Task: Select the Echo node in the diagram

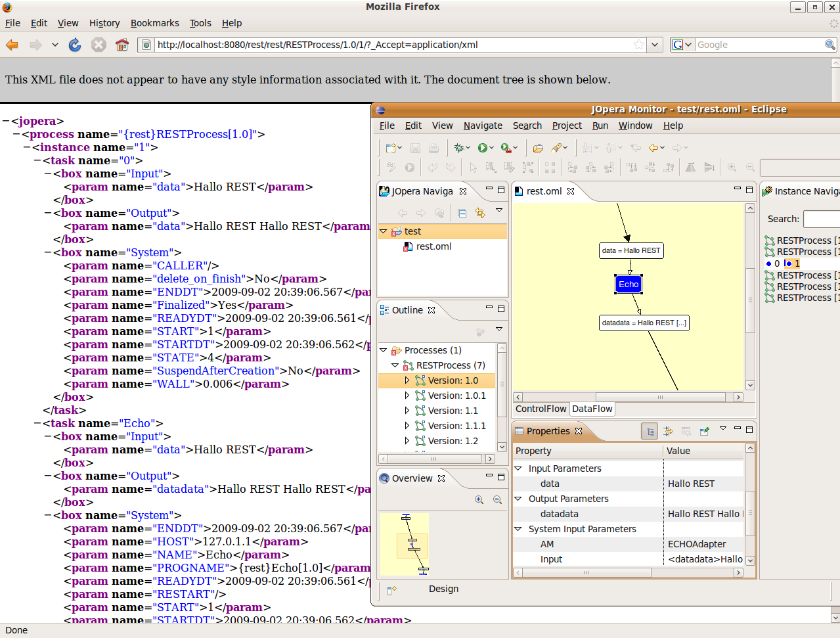Action: (629, 285)
